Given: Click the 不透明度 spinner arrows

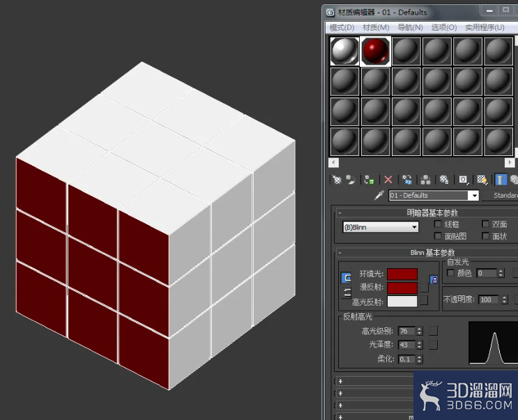Looking at the screenshot, I should (x=504, y=300).
